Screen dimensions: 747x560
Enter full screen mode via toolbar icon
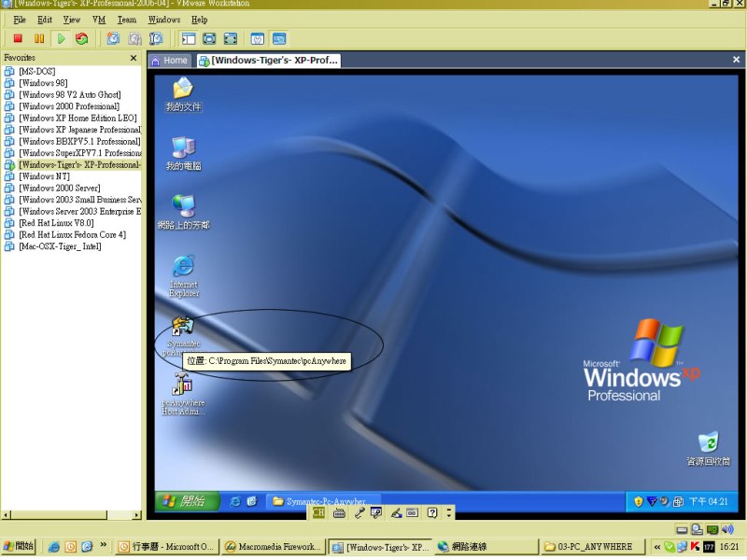pos(231,38)
